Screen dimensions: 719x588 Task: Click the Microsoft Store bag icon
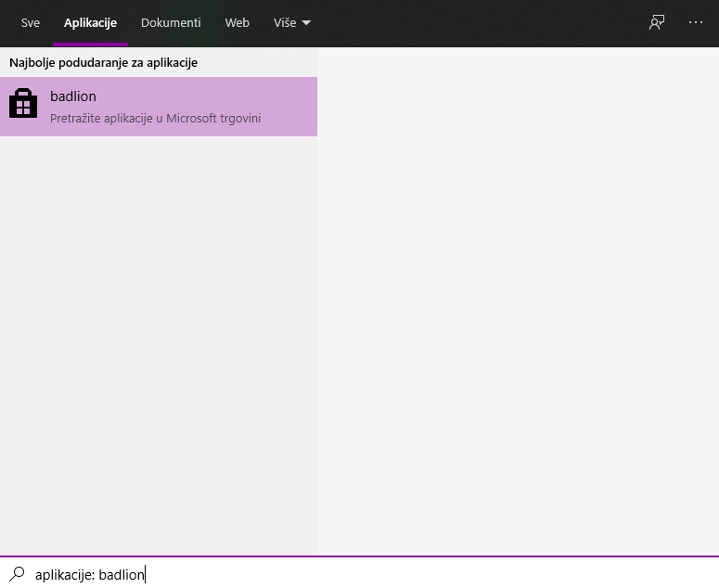coord(23,104)
